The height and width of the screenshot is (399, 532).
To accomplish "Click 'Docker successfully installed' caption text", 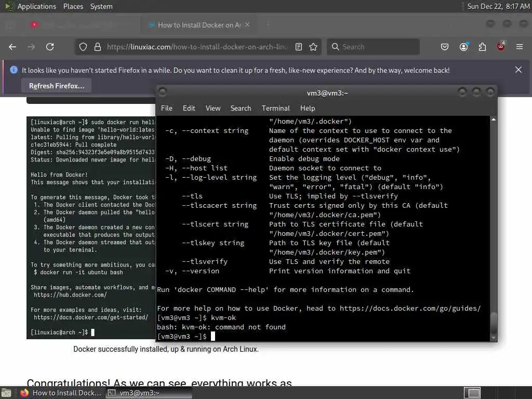I will pos(166,349).
